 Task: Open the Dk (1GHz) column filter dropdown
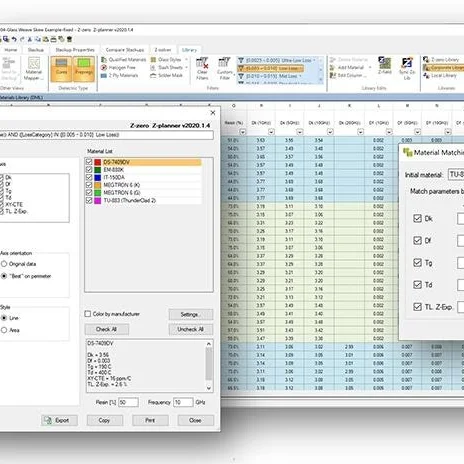(271, 132)
